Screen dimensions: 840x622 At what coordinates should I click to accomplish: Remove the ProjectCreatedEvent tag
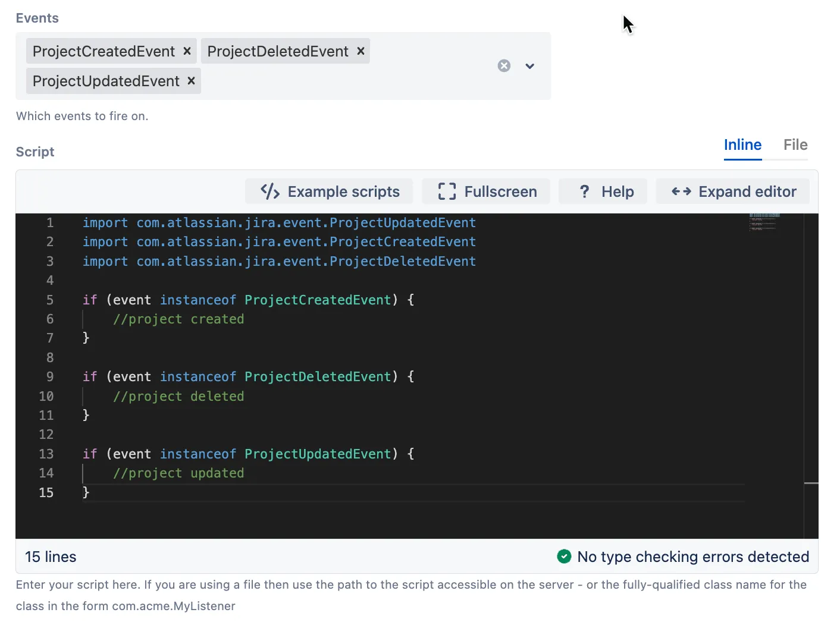[187, 51]
